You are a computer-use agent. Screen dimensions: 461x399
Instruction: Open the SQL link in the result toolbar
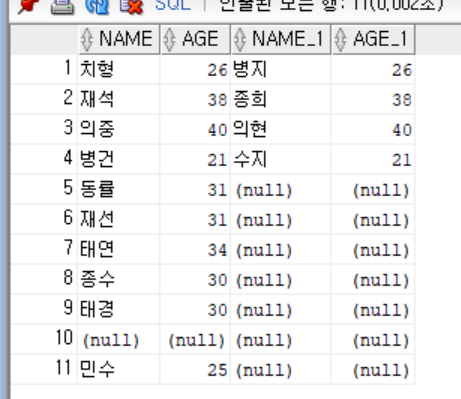[173, 5]
